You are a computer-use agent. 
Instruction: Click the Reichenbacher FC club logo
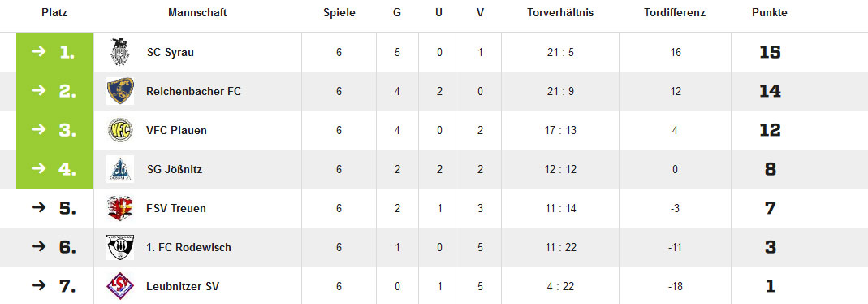120,91
